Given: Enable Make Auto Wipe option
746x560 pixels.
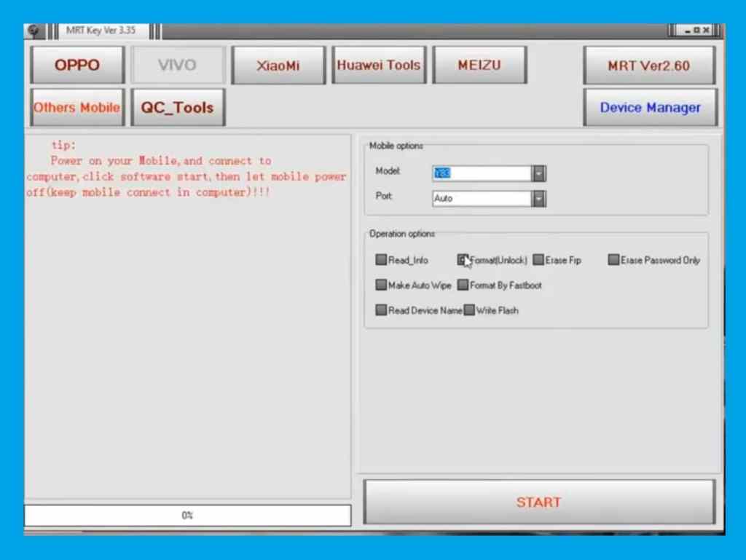Looking at the screenshot, I should pos(381,285).
